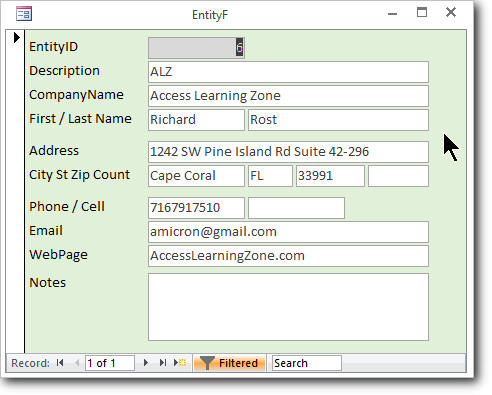Click the CompanyName label
Image resolution: width=492 pixels, height=395 pixels.
tap(76, 95)
